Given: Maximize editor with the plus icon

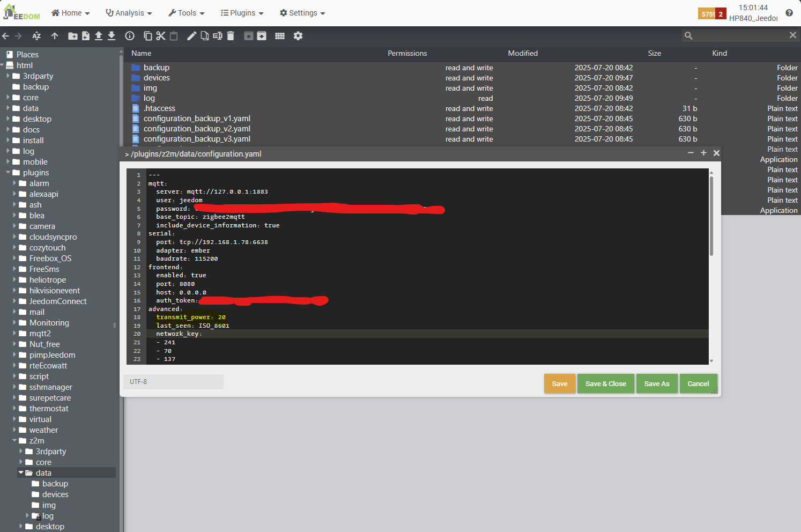Looking at the screenshot, I should tap(703, 153).
